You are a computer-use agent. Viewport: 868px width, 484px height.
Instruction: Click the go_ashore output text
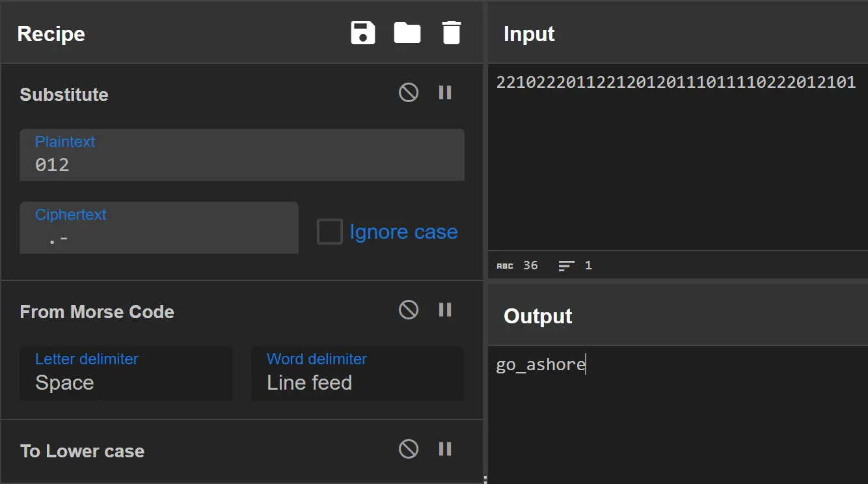(x=540, y=364)
